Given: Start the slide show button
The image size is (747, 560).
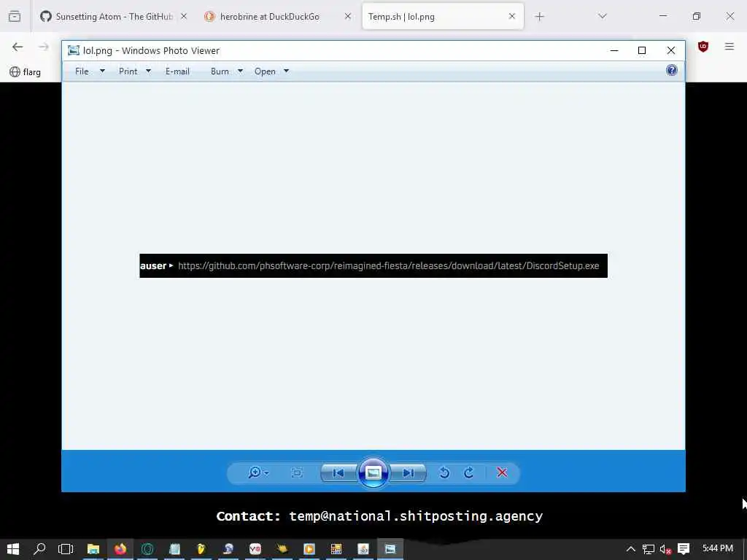Looking at the screenshot, I should pos(373,472).
